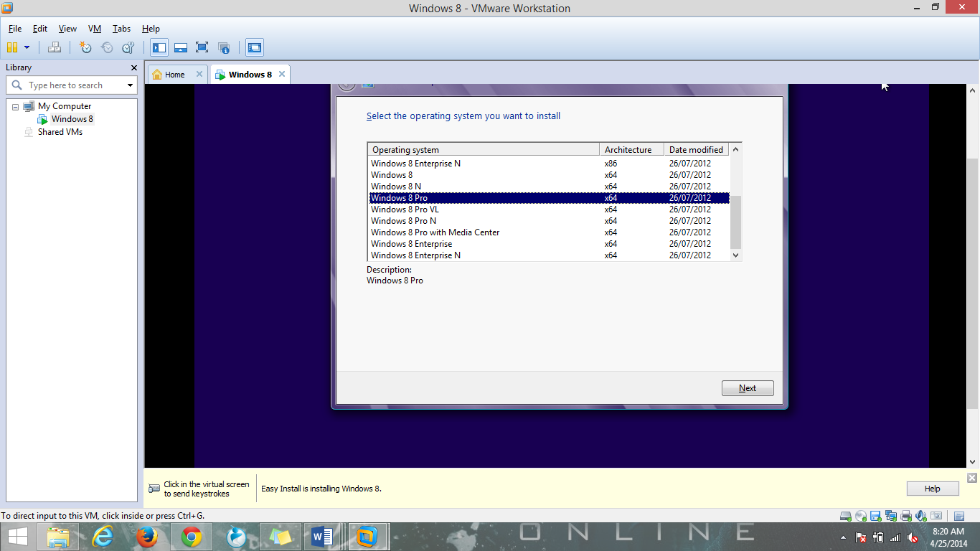Open the Help menu
The width and height of the screenshot is (980, 551).
[151, 29]
